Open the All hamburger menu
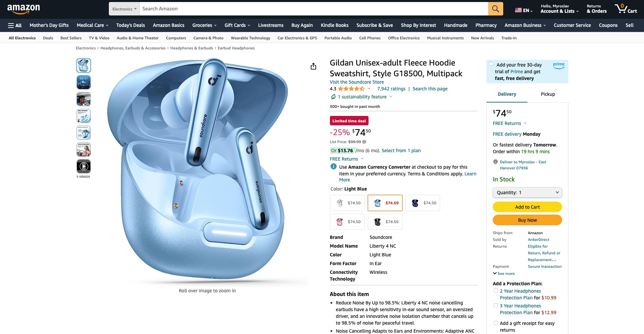644x334 pixels. click(x=15, y=25)
